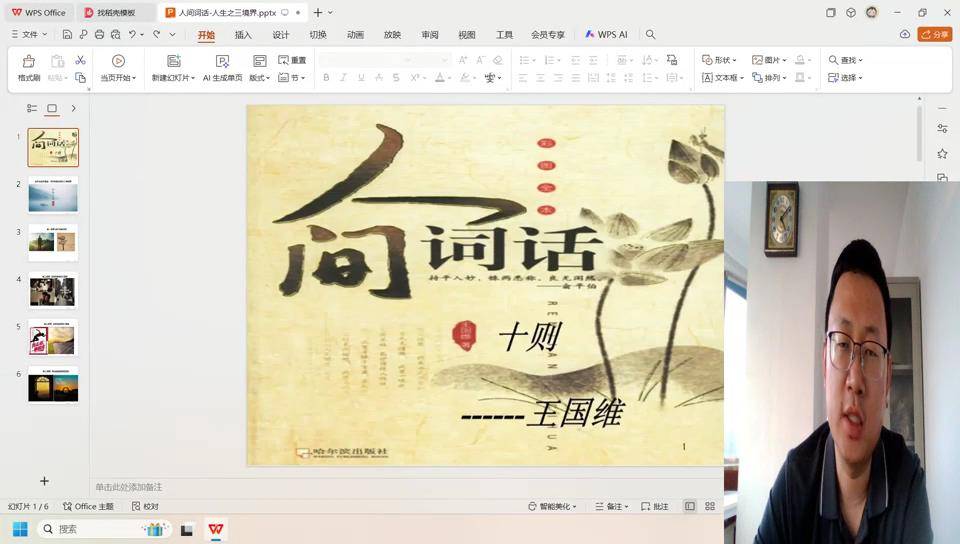The image size is (960, 544).
Task: Click the Undo arrow icon
Action: (x=132, y=34)
